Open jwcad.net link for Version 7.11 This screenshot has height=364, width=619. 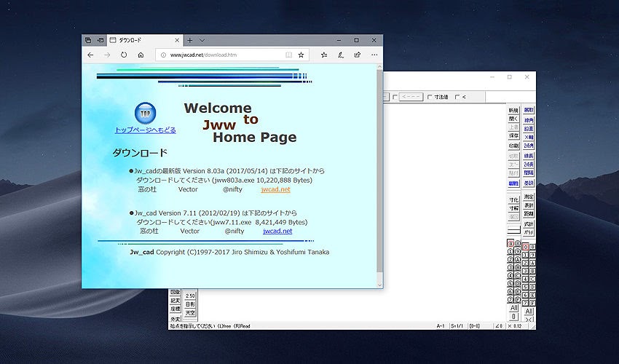(277, 232)
